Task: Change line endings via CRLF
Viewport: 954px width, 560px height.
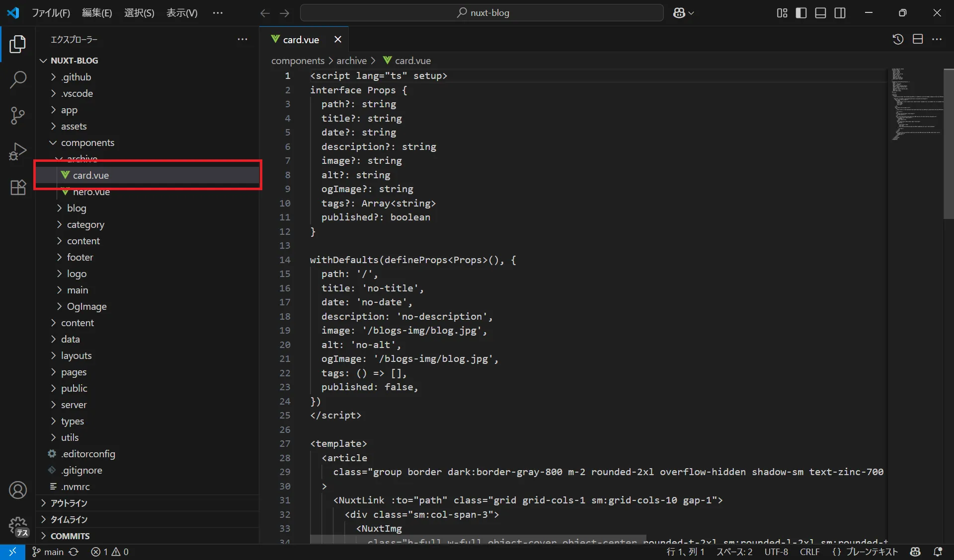Action: click(x=809, y=552)
